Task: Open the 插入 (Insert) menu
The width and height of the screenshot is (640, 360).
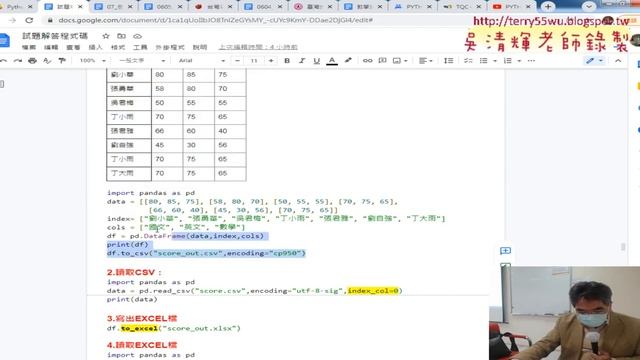Action: click(x=96, y=47)
